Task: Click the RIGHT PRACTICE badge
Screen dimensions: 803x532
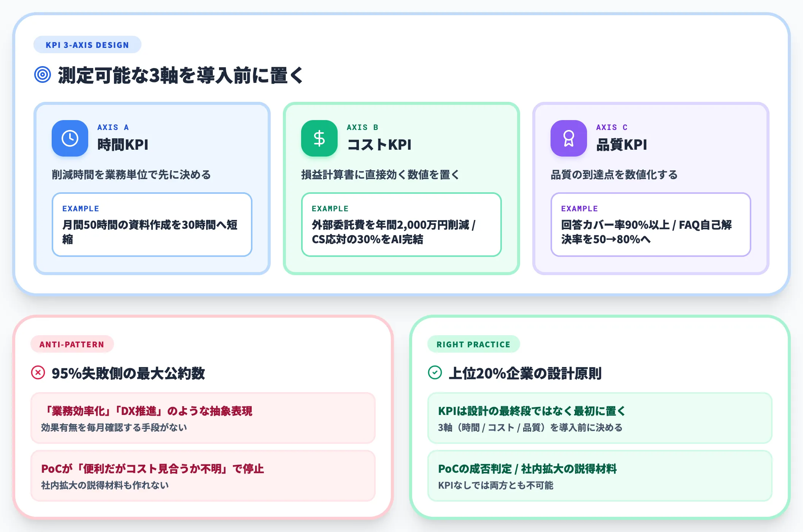Action: click(x=473, y=344)
